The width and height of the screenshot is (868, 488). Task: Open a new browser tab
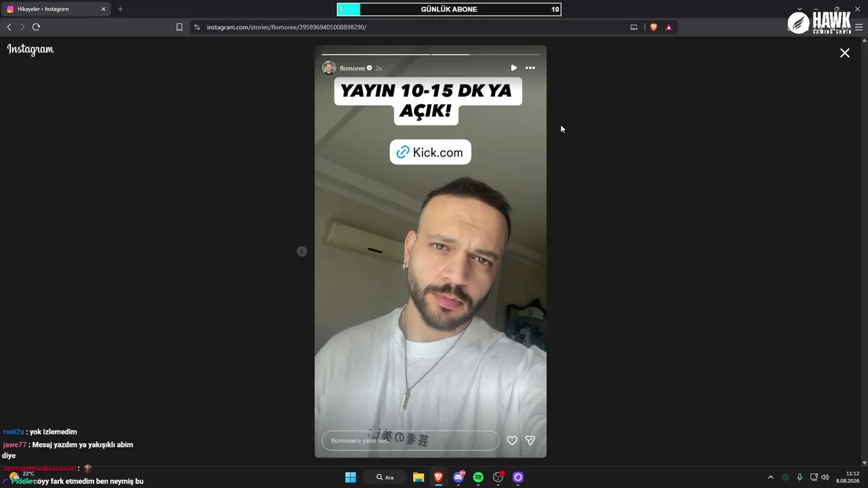click(x=120, y=9)
